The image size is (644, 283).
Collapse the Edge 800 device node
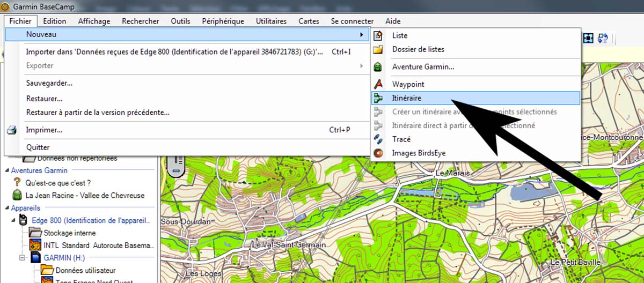13,220
